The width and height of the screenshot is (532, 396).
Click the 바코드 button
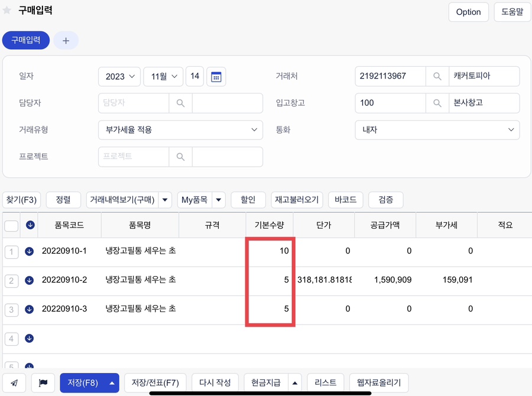346,200
